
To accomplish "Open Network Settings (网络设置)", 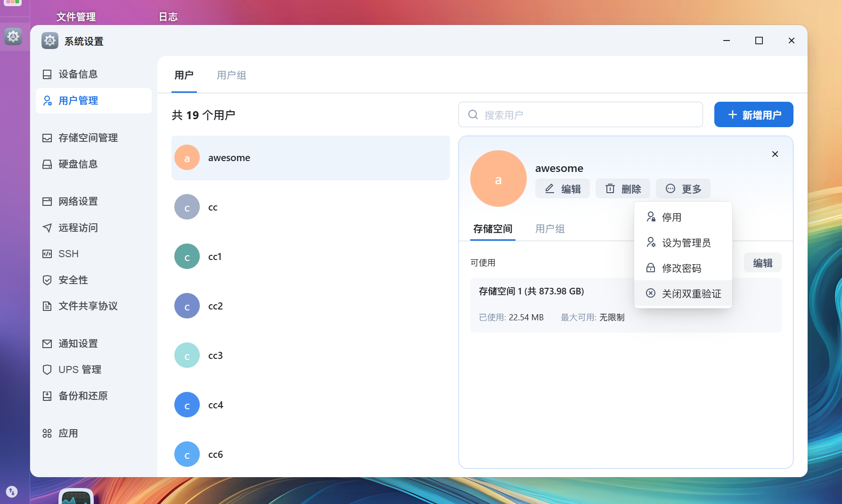I will (78, 202).
